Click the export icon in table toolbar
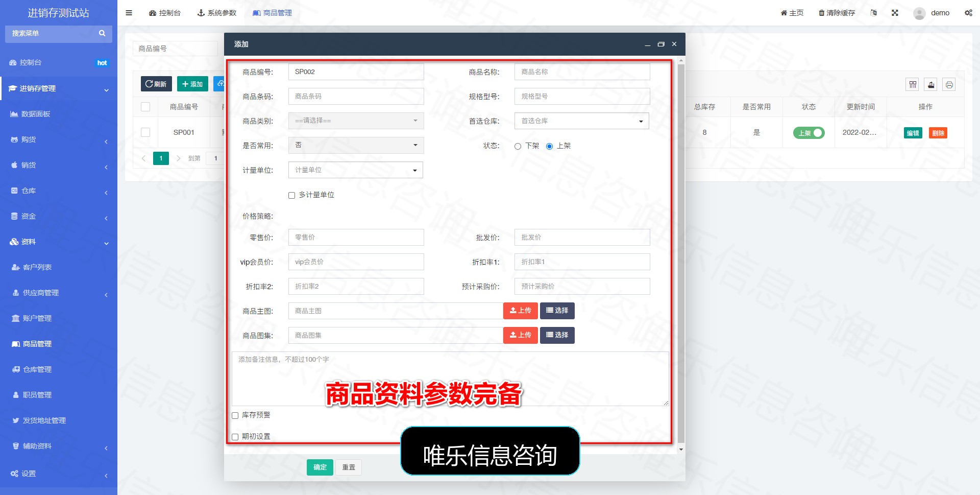 coord(931,85)
